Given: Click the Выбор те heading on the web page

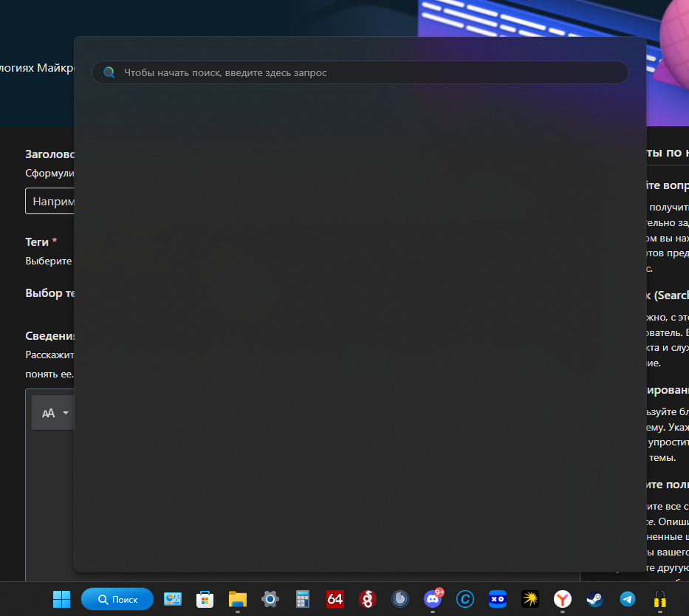Looking at the screenshot, I should pyautogui.click(x=49, y=293).
